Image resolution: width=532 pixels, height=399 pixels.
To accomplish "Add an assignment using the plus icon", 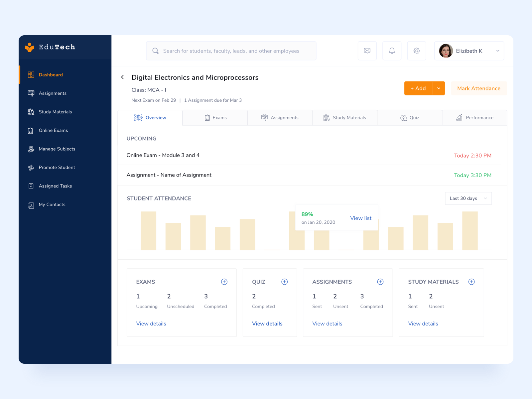I will [x=380, y=282].
